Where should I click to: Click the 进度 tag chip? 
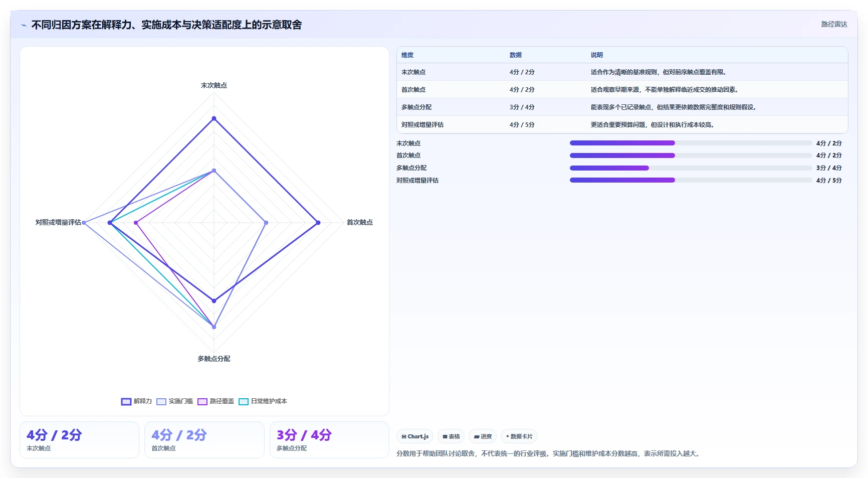coord(483,436)
